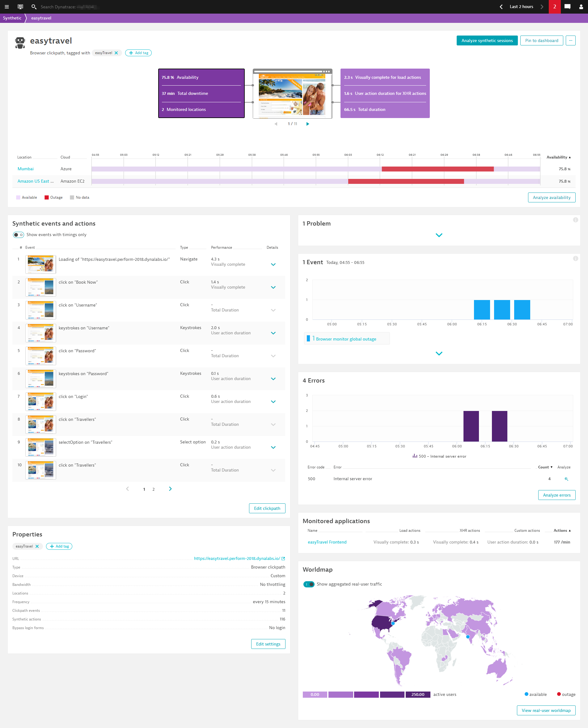
Task: Open info icon in Problem panel
Action: coord(575,220)
